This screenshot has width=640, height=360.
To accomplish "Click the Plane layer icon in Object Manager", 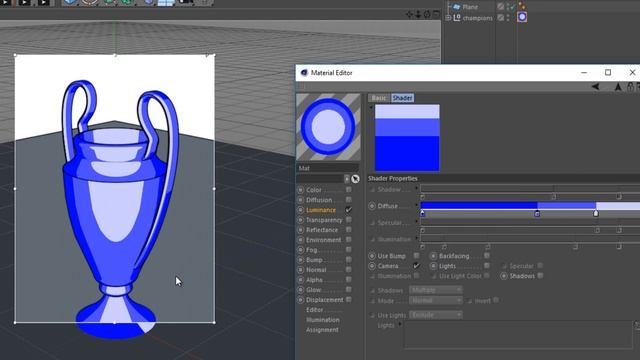I will (x=501, y=7).
